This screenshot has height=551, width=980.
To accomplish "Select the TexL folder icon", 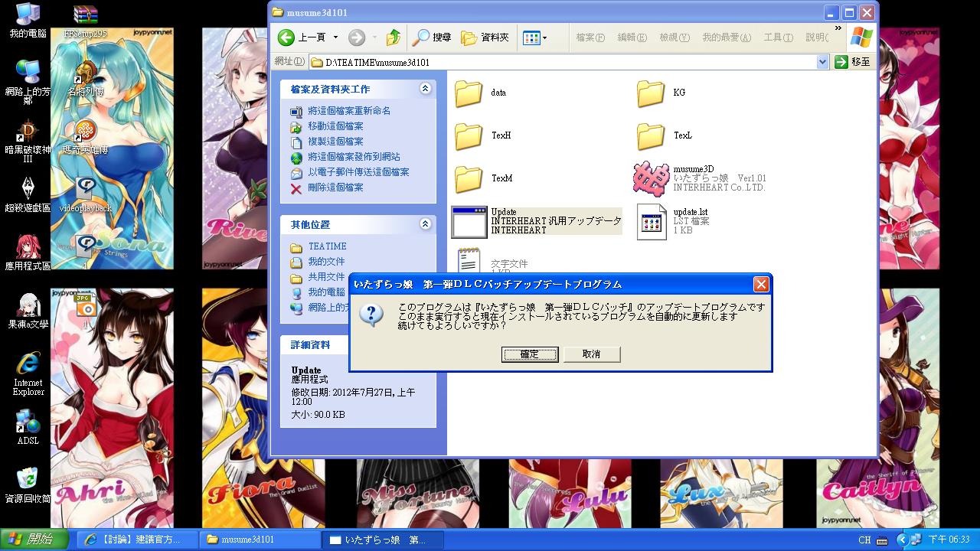I will click(x=651, y=136).
